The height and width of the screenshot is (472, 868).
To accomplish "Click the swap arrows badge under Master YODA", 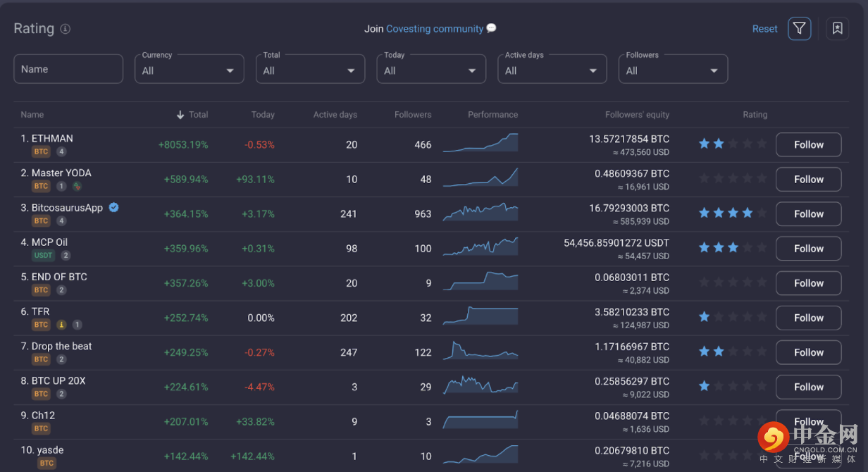I will pos(77,186).
